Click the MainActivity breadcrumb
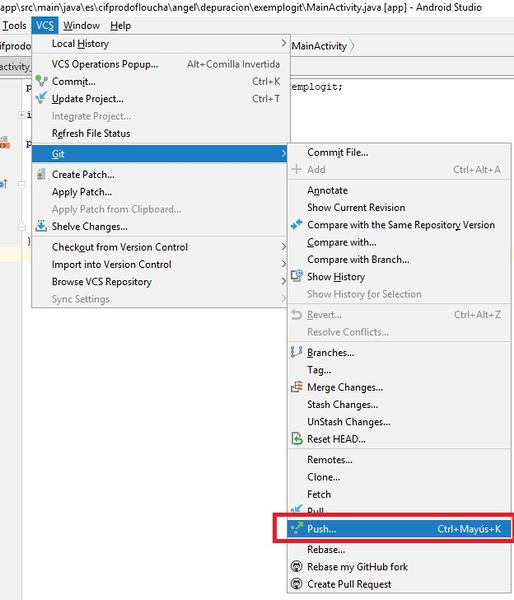The width and height of the screenshot is (514, 600). click(x=319, y=46)
